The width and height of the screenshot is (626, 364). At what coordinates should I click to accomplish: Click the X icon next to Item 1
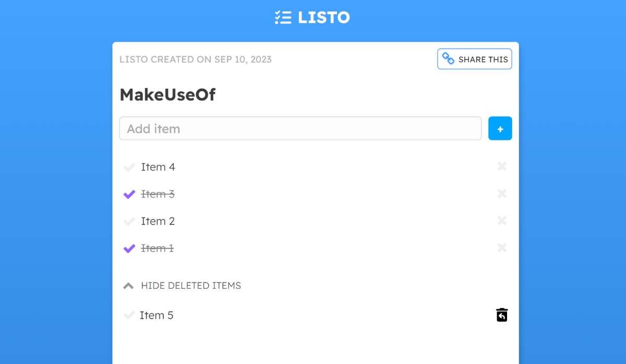pos(501,248)
